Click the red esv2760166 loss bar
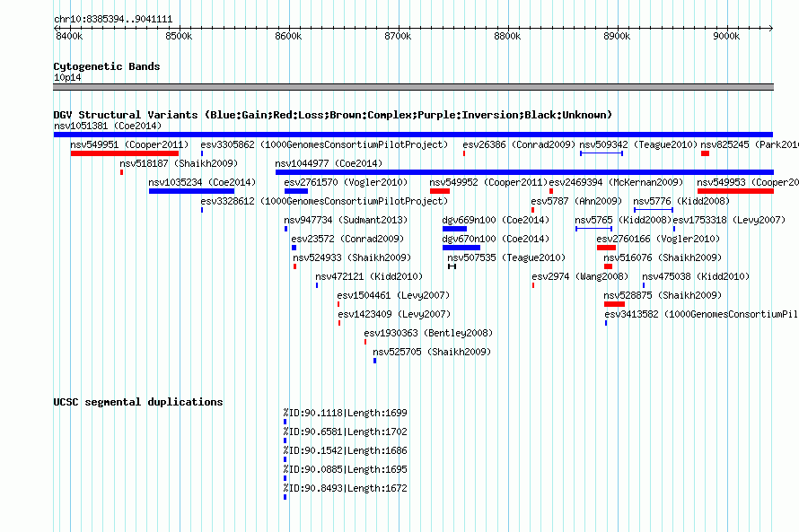The height and width of the screenshot is (532, 799). tap(606, 248)
